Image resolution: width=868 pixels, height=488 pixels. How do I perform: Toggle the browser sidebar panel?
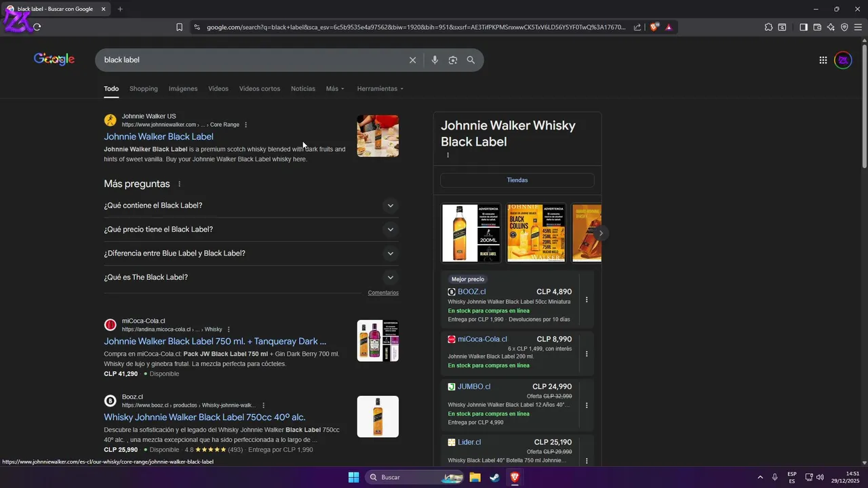[x=804, y=27]
